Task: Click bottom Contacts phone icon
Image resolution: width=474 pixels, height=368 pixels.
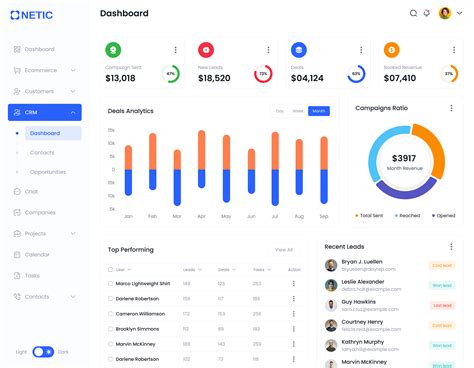Action: [17, 297]
